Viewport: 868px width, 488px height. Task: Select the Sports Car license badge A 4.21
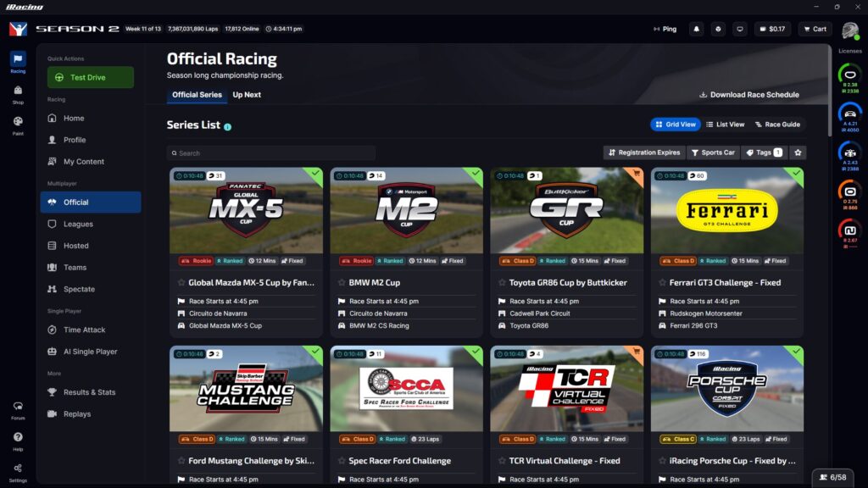(849, 117)
